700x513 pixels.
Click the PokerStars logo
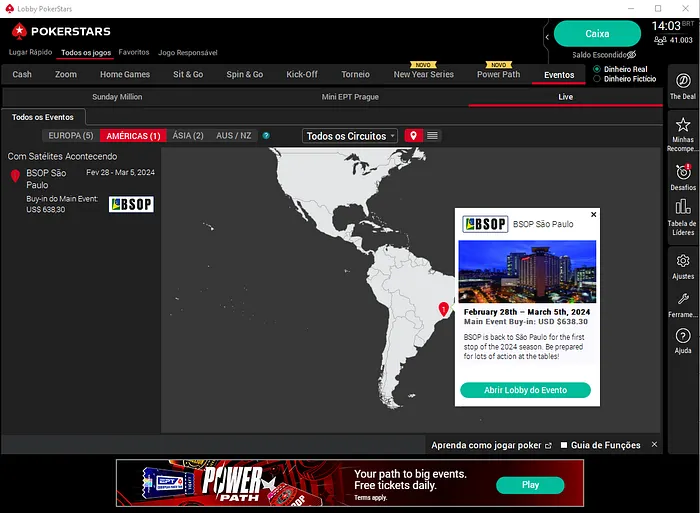pyautogui.click(x=61, y=31)
